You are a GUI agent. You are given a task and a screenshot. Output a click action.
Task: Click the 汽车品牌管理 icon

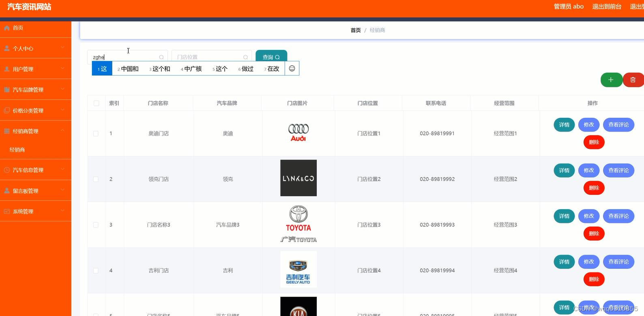point(7,90)
